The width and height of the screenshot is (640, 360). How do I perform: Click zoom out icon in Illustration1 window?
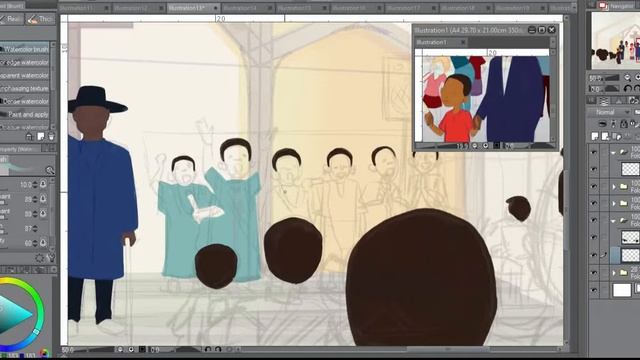click(475, 146)
